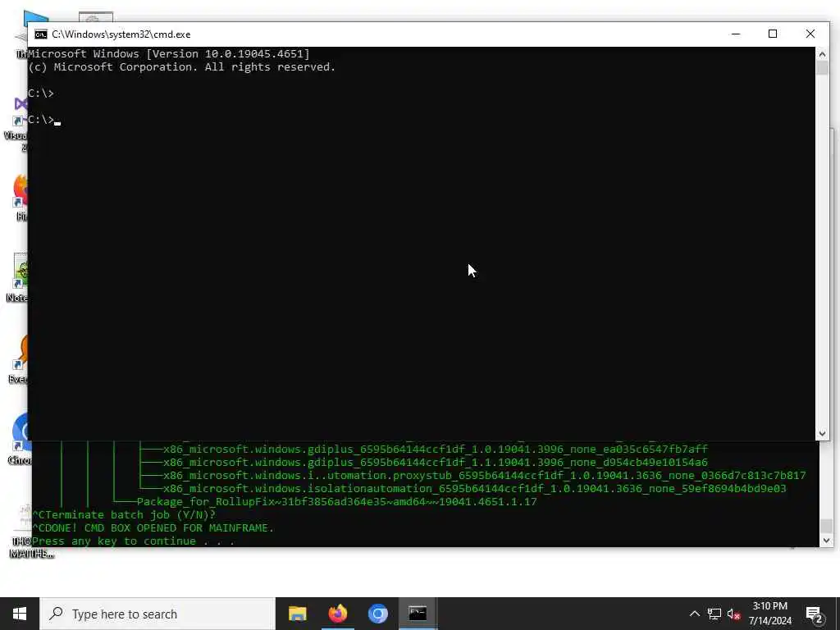Click the cmd.exe title bar icon
The height and width of the screenshot is (630, 840).
(41, 34)
